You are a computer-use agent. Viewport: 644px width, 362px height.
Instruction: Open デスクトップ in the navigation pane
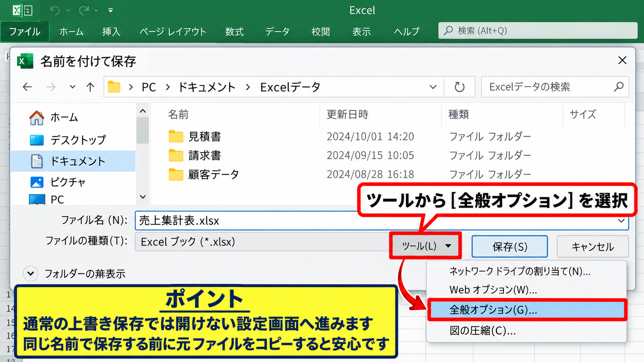tap(68, 140)
